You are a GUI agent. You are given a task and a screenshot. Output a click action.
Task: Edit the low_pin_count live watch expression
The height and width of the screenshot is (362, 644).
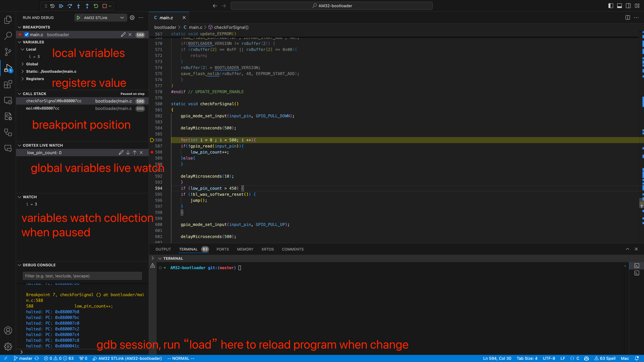[121, 153]
